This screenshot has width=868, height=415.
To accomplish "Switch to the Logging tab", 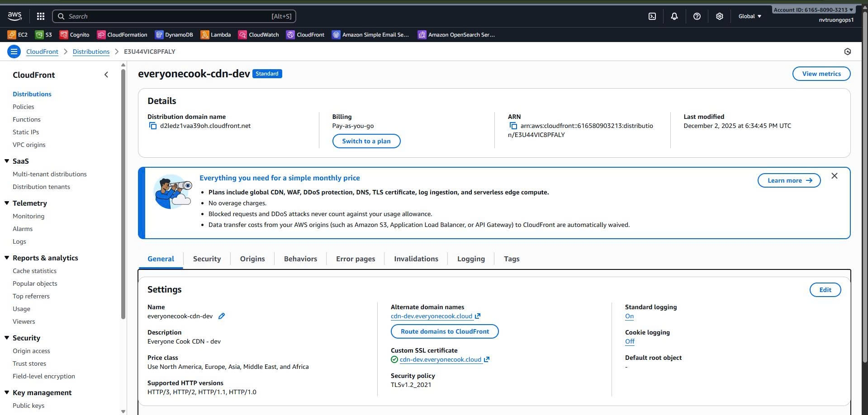I will coord(471,259).
